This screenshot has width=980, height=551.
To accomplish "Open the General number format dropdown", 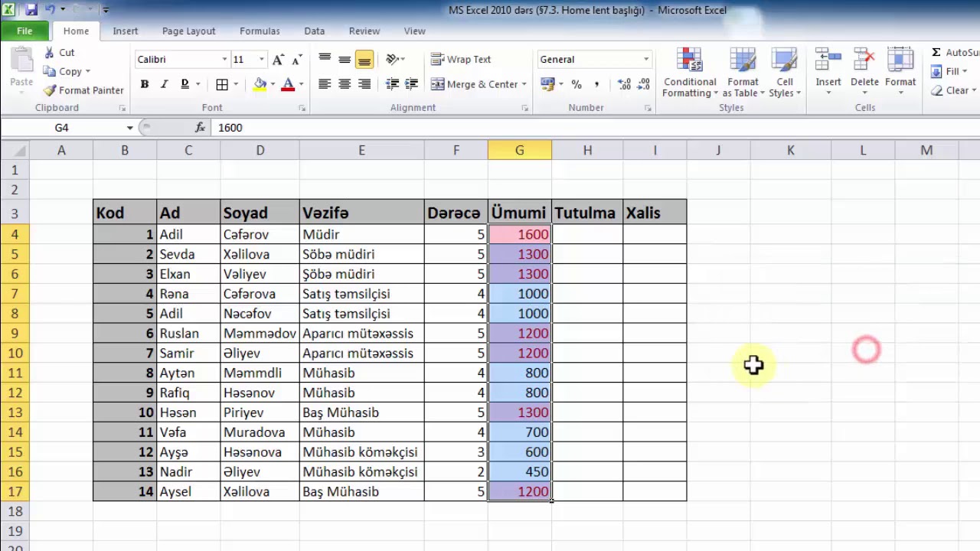I will 645,60.
